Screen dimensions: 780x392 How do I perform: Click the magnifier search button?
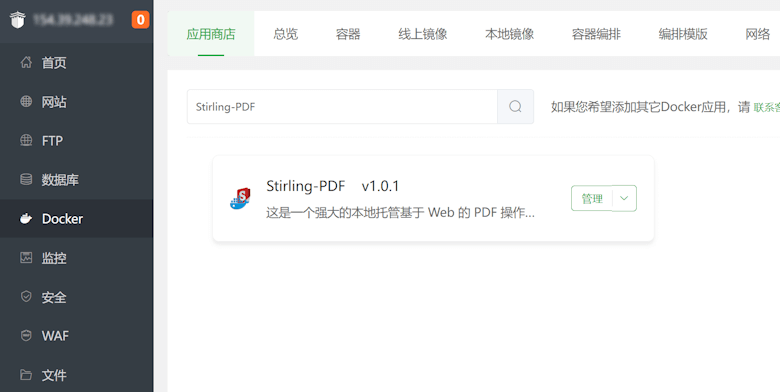pos(515,106)
